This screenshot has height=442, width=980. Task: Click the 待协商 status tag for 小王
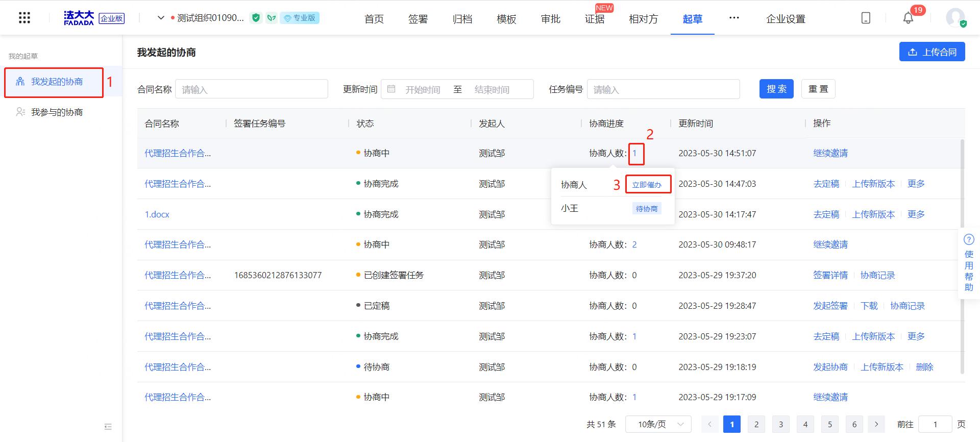click(647, 208)
